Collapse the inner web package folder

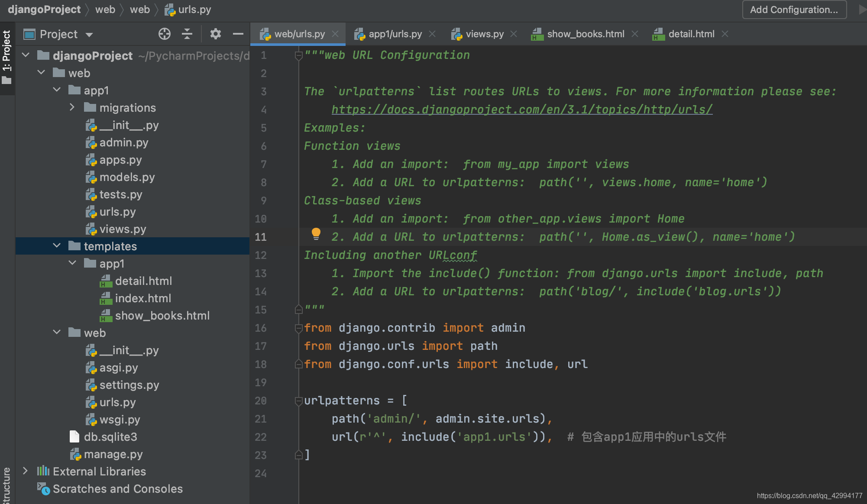point(57,333)
